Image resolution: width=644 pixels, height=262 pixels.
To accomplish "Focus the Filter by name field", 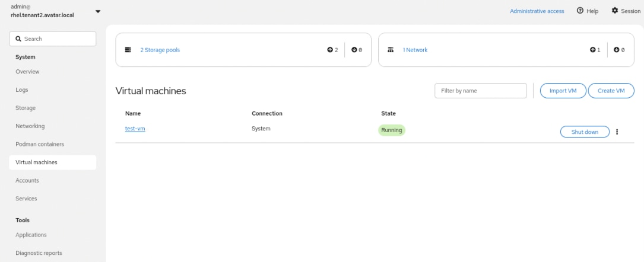I will pos(481,91).
